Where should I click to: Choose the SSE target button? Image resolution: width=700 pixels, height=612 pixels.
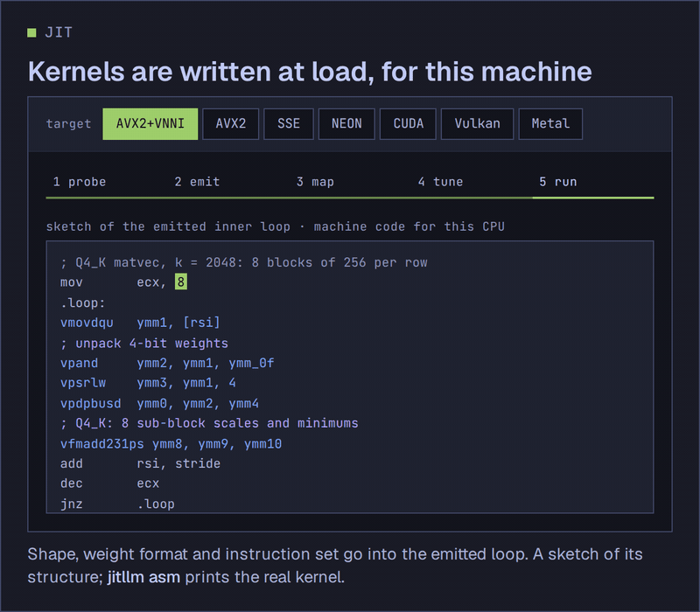click(x=289, y=124)
